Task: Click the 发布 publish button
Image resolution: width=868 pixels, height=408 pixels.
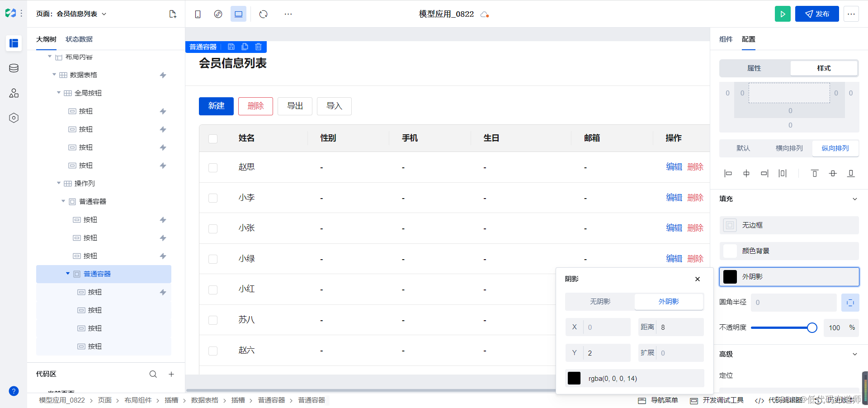Action: 817,14
